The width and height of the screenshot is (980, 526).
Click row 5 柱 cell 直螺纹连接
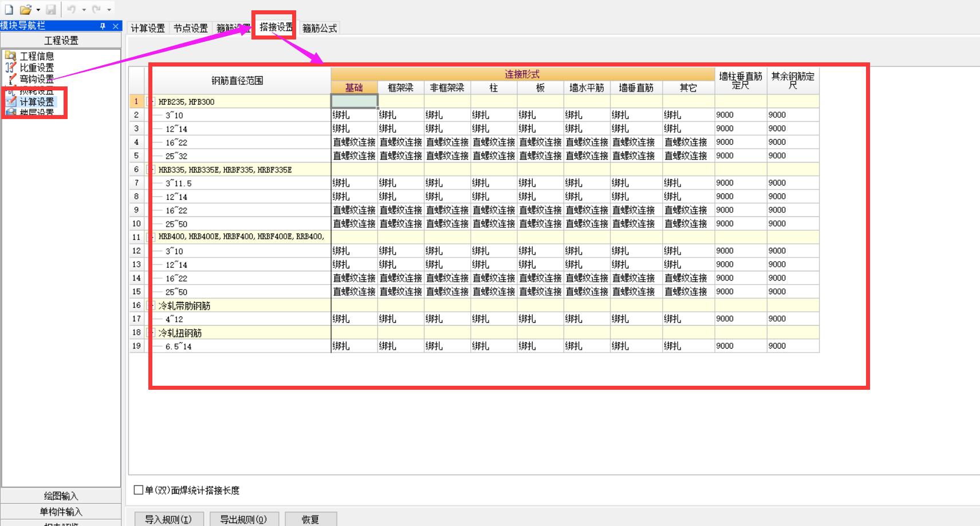point(494,156)
